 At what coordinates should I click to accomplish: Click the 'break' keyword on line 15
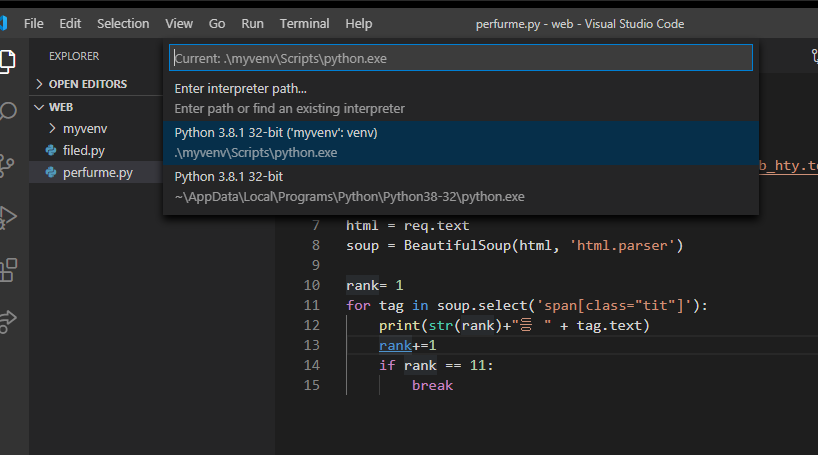[432, 385]
